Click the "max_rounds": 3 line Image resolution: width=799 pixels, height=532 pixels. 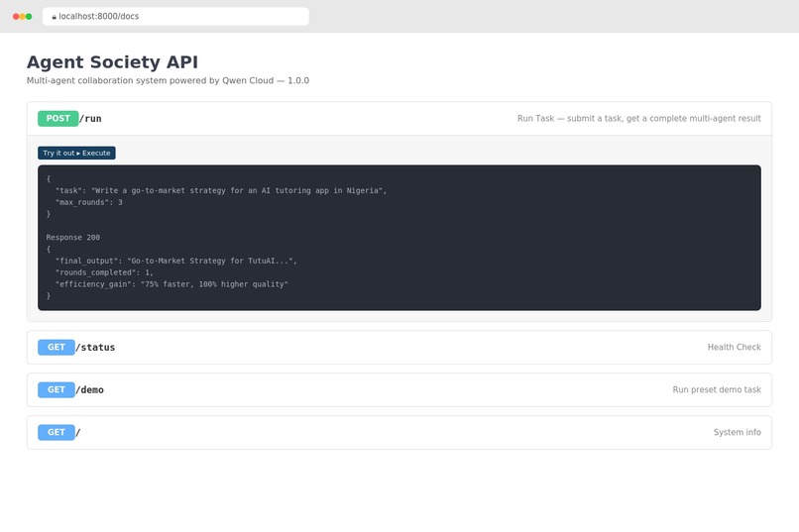(88, 202)
